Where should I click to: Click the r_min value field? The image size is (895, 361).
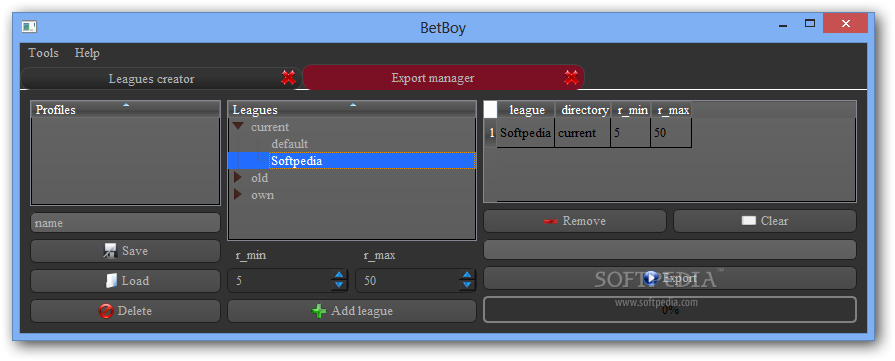pos(280,281)
